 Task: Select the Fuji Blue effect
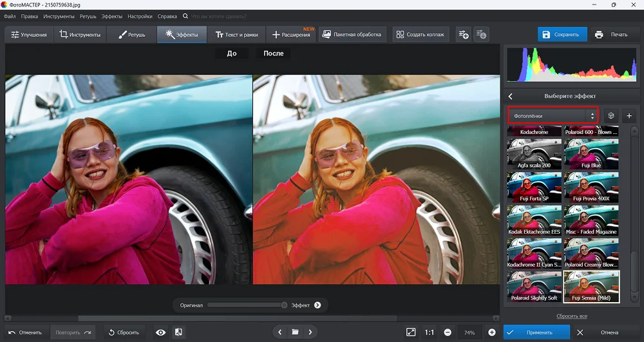point(591,153)
